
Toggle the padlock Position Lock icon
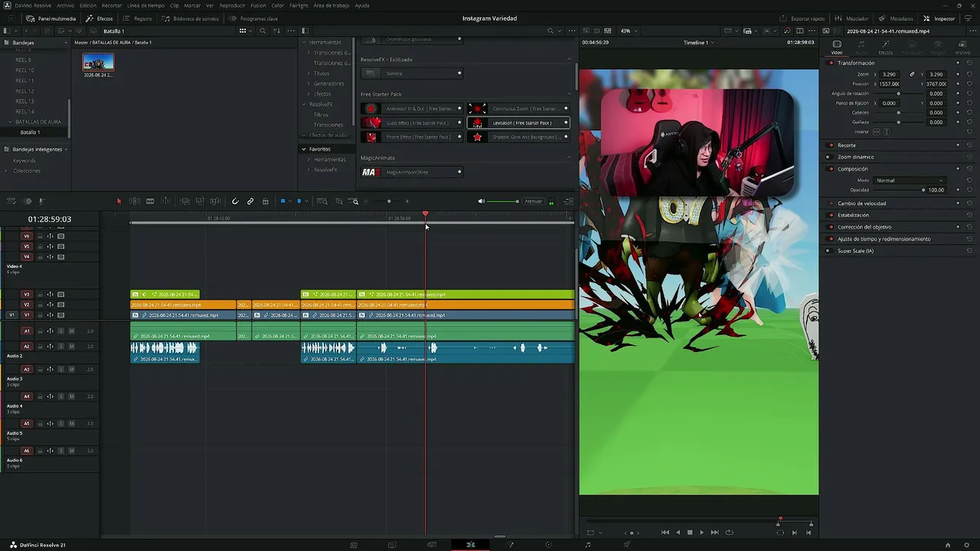[266, 201]
